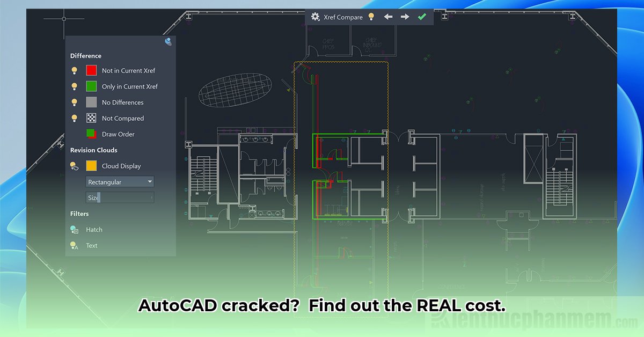Select the Text filter icon
This screenshot has height=337, width=644.
click(x=74, y=245)
